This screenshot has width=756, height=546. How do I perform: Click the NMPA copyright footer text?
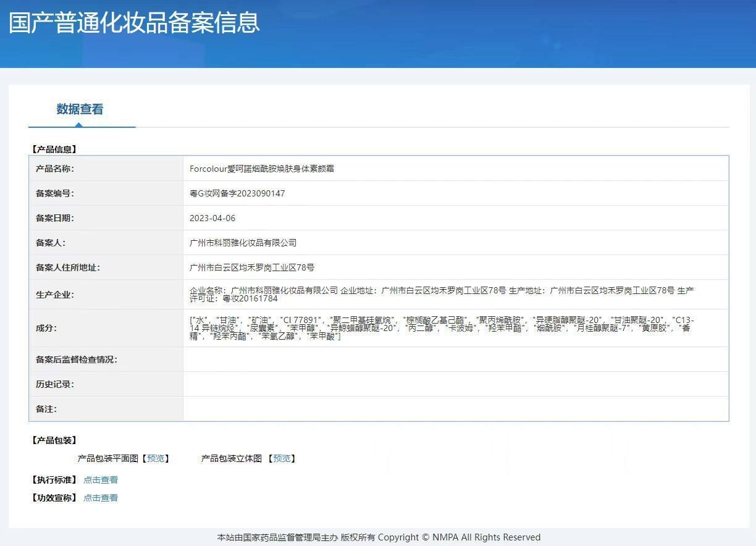(379, 537)
